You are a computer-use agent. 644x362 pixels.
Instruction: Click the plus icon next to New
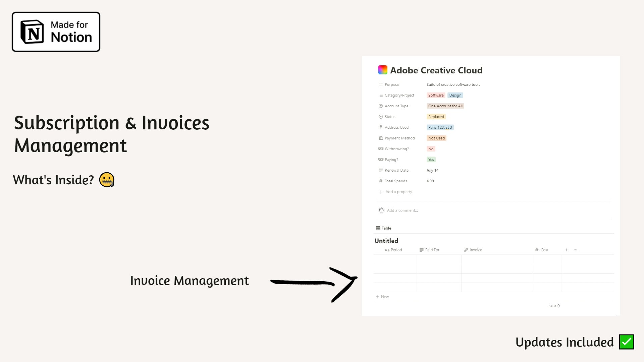coord(377,297)
